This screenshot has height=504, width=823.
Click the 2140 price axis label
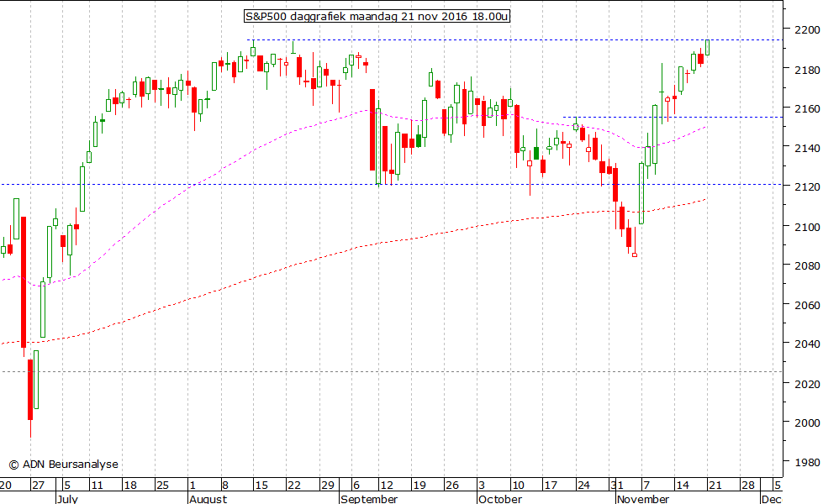[807, 149]
